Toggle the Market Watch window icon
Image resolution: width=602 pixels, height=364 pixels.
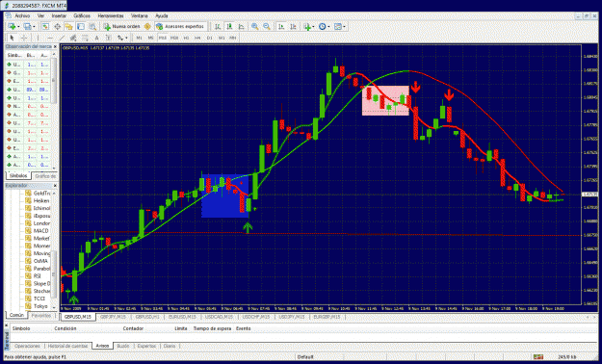click(45, 27)
